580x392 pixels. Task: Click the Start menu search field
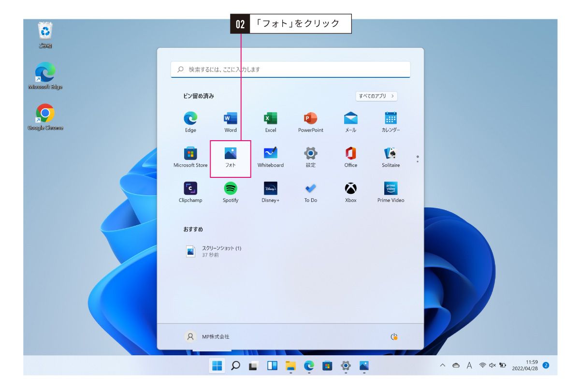click(x=290, y=70)
